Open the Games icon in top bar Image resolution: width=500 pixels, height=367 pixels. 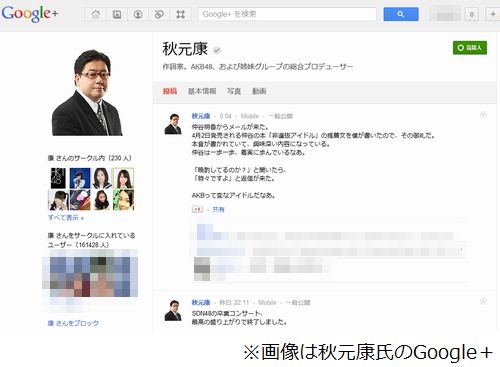tap(181, 14)
